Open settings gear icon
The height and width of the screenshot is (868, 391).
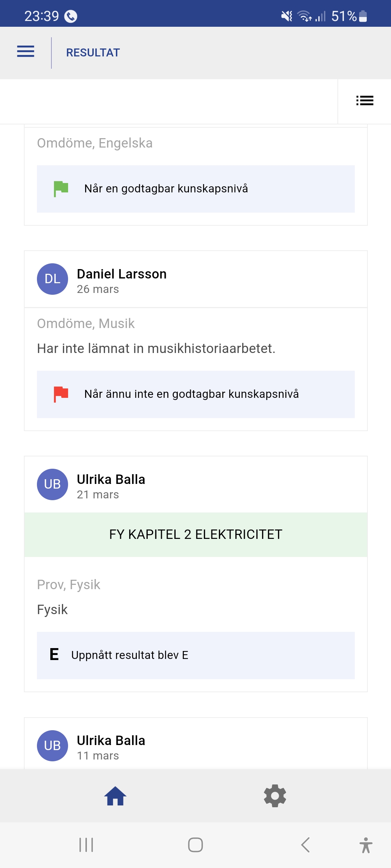click(275, 796)
